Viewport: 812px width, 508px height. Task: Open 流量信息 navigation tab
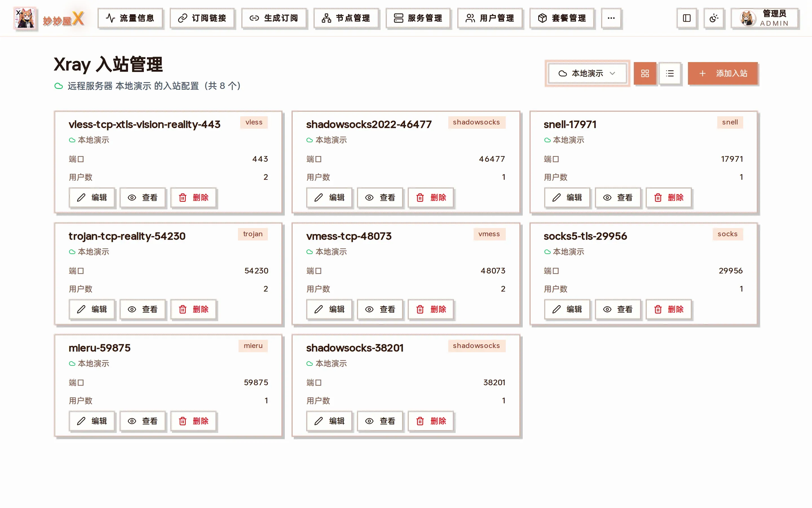[130, 18]
